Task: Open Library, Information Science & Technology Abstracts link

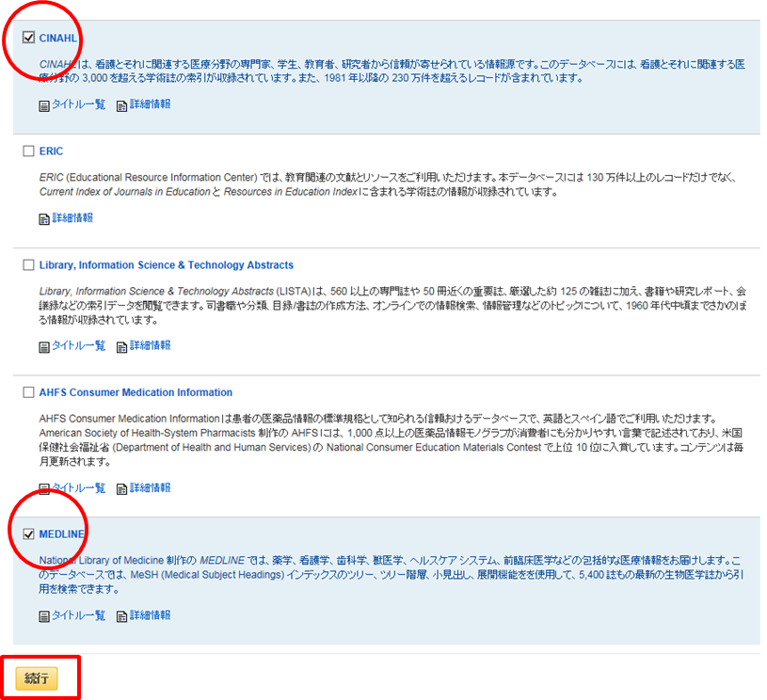Action: 167,265
